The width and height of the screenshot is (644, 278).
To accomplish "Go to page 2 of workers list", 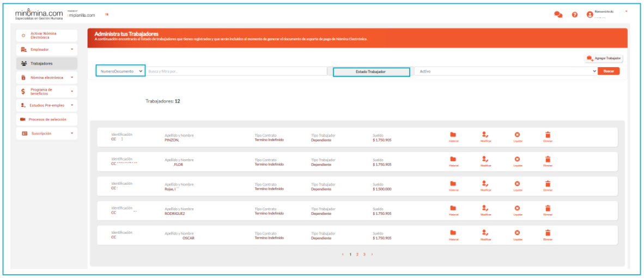I will point(357,255).
